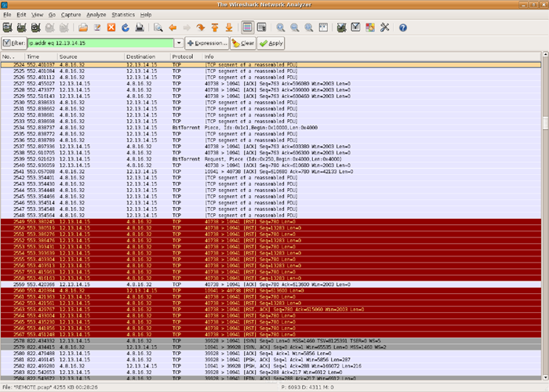Click the open capture file folder icon
Screen dimensions: 549x392
84,27
